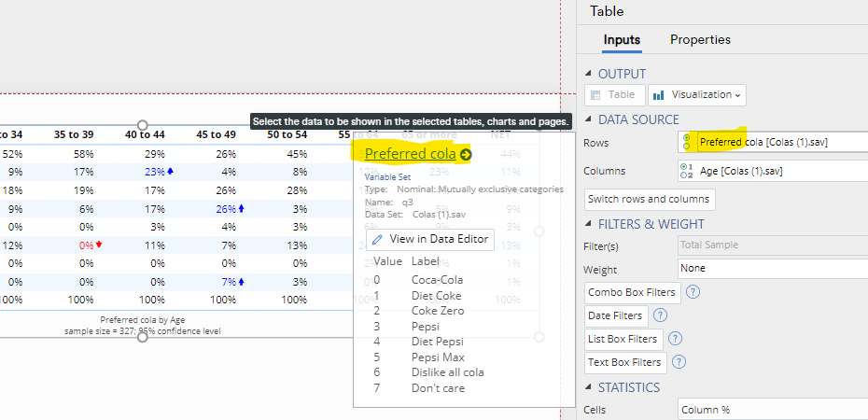Screen dimensions: 868x420
Task: Open the Preferred cola link
Action: tap(410, 154)
